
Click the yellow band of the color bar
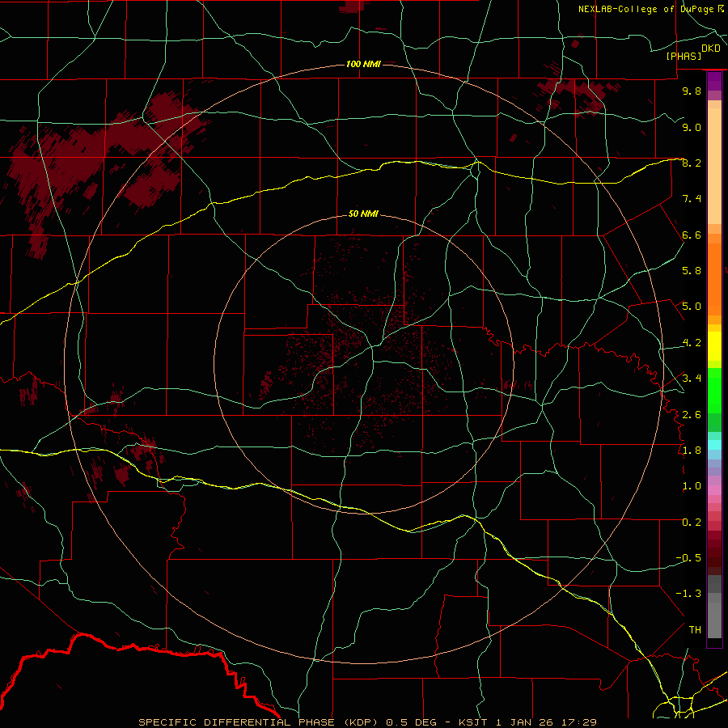(714, 346)
